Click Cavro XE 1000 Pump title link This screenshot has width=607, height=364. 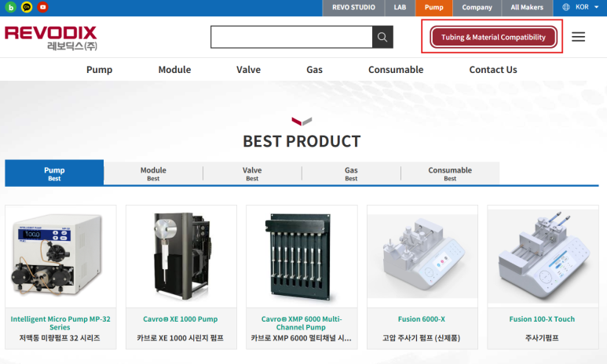point(181,319)
